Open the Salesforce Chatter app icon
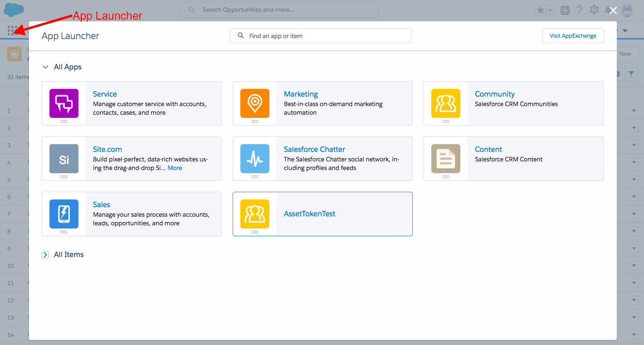The image size is (644, 345). pos(255,159)
